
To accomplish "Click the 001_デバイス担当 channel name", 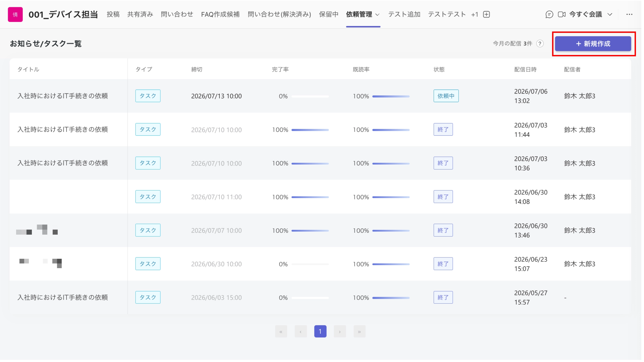I will [x=63, y=15].
